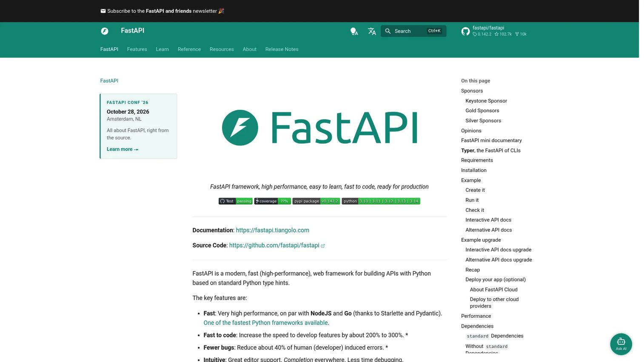
Task: Jump to Requirements section
Action: [477, 160]
